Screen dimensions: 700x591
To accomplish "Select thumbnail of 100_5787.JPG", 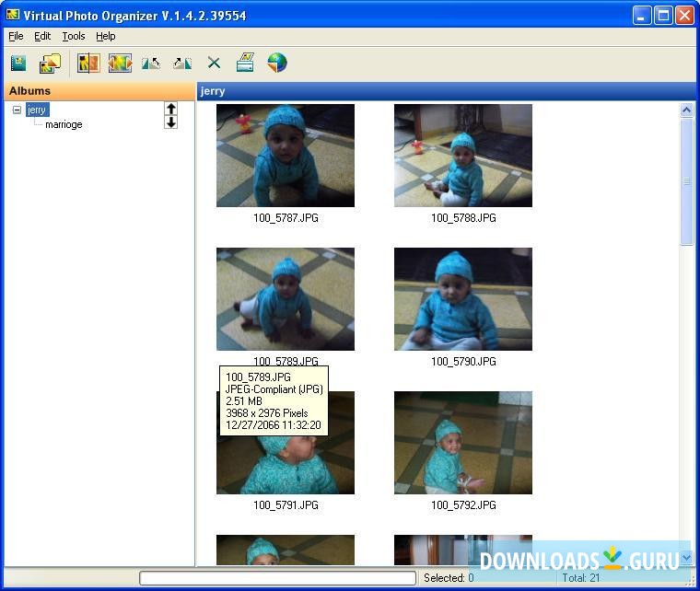I will point(286,156).
